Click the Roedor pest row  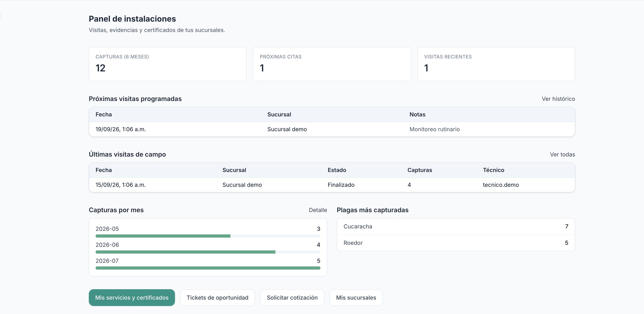point(456,243)
